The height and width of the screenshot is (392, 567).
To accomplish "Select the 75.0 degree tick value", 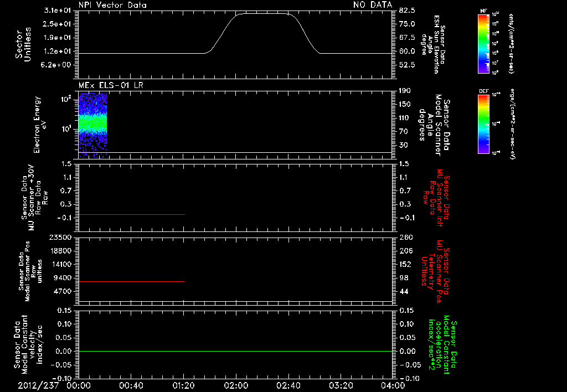I will pos(407,24).
